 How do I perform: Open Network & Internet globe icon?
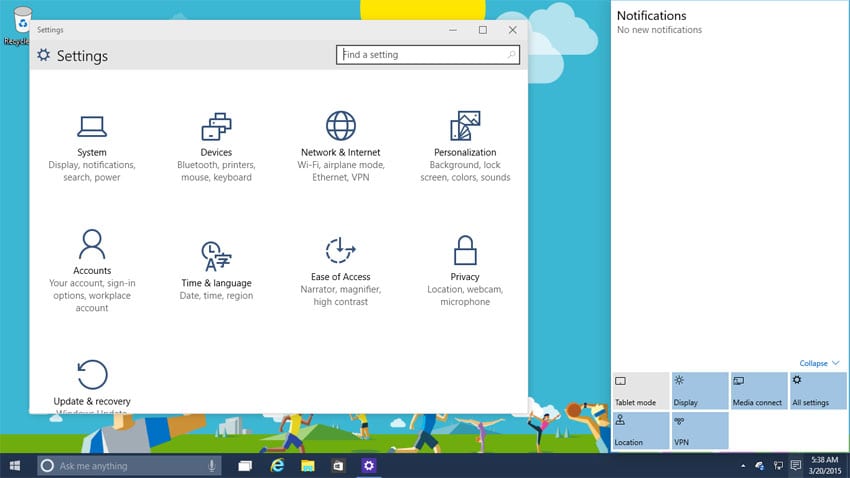coord(340,126)
